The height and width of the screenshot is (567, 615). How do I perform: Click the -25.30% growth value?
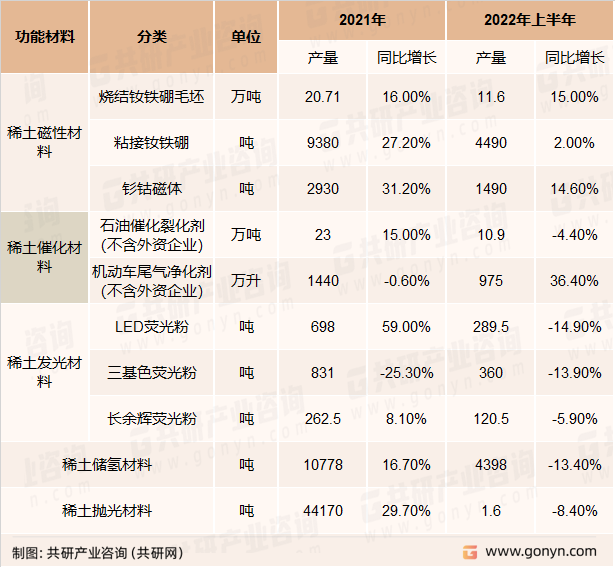click(x=407, y=373)
